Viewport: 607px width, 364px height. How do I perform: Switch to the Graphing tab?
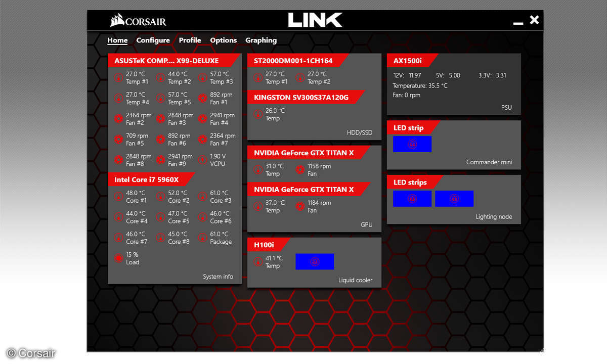[261, 40]
